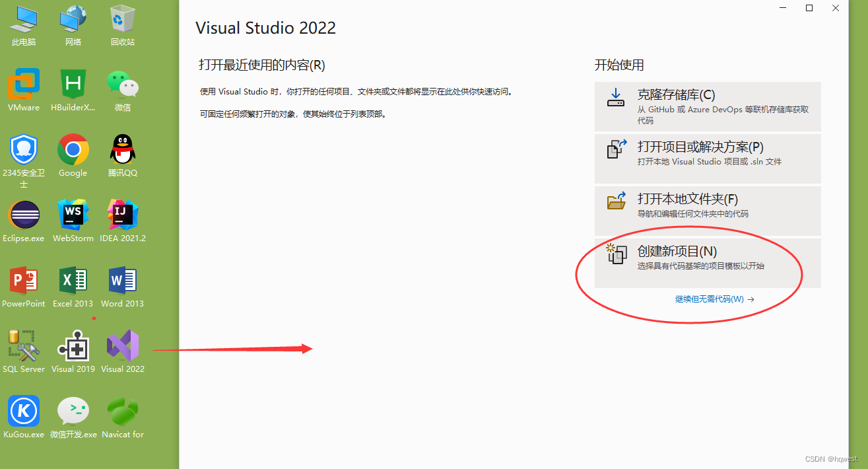The width and height of the screenshot is (868, 469).
Task: Click the 打开项目或解决方案(P) button
Action: pyautogui.click(x=708, y=159)
